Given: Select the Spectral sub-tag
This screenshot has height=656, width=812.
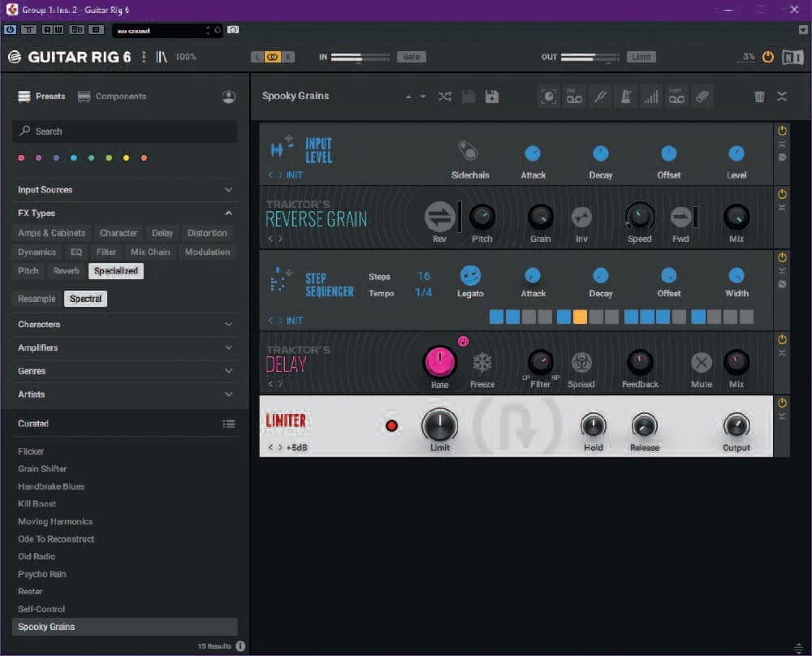Looking at the screenshot, I should 85,299.
